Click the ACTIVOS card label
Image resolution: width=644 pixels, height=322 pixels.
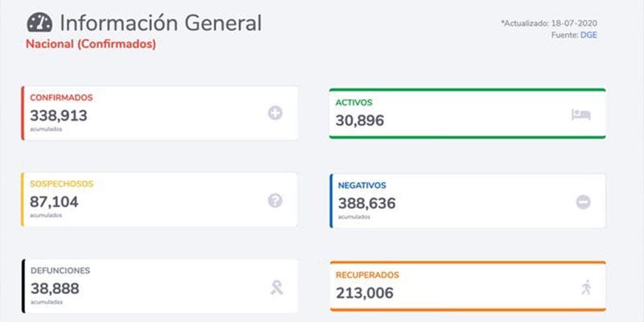tap(355, 102)
